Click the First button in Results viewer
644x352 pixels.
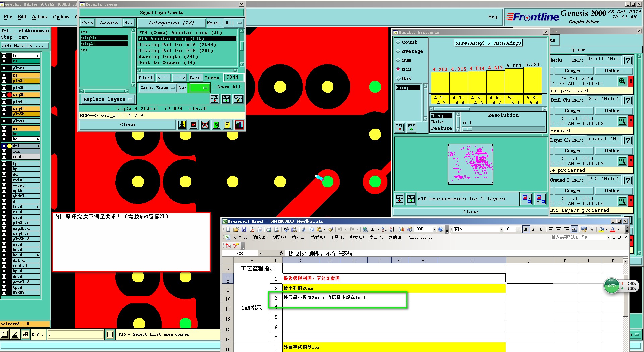point(146,78)
